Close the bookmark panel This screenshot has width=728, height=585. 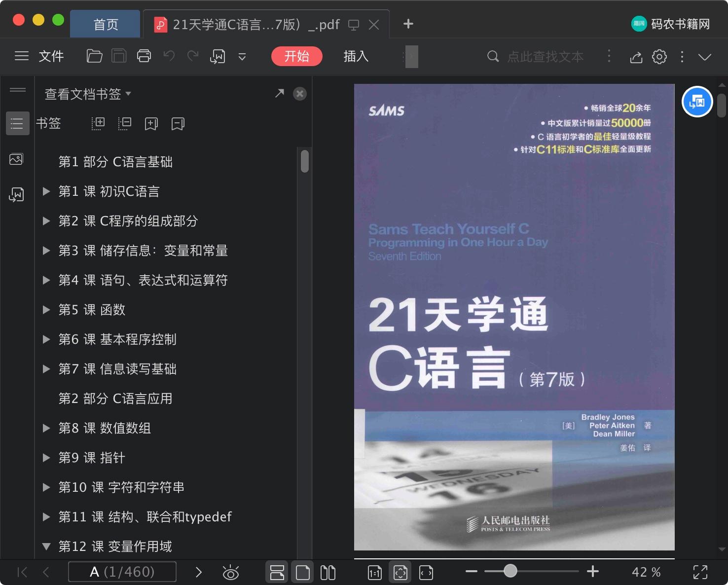tap(300, 94)
